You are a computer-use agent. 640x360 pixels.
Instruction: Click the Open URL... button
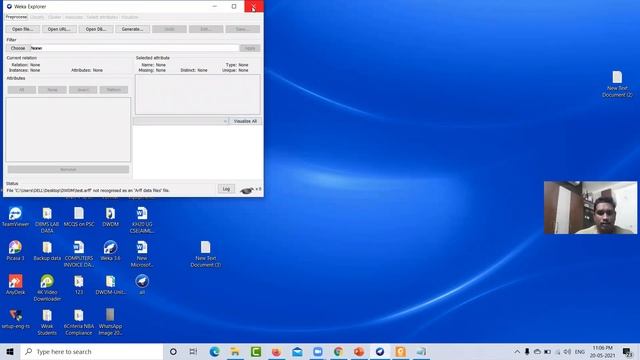point(59,29)
